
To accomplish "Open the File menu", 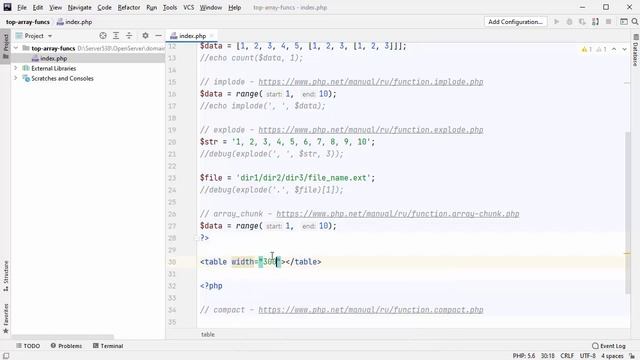I will [x=22, y=7].
